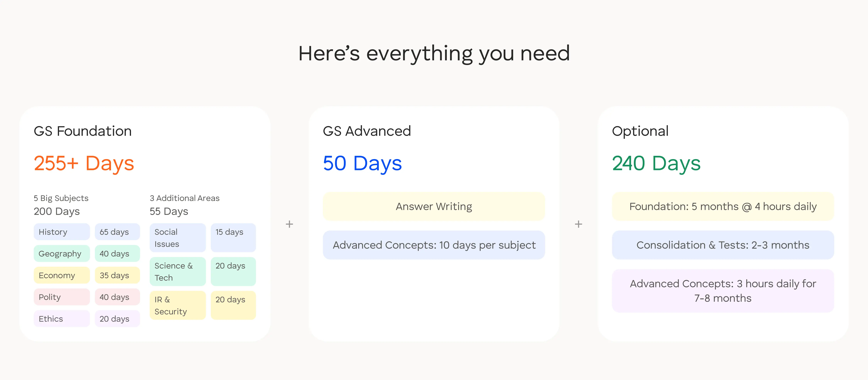Screen dimensions: 868x380
Task: Select the Ethics subject chip
Action: click(62, 319)
